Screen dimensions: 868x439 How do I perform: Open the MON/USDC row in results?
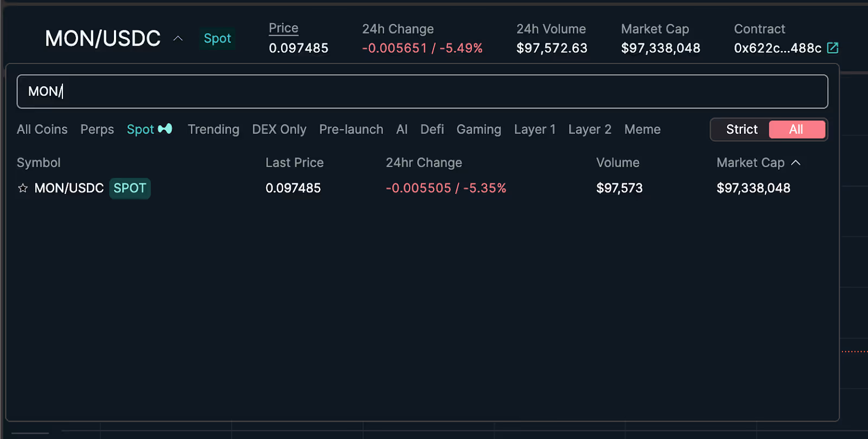[x=423, y=188]
